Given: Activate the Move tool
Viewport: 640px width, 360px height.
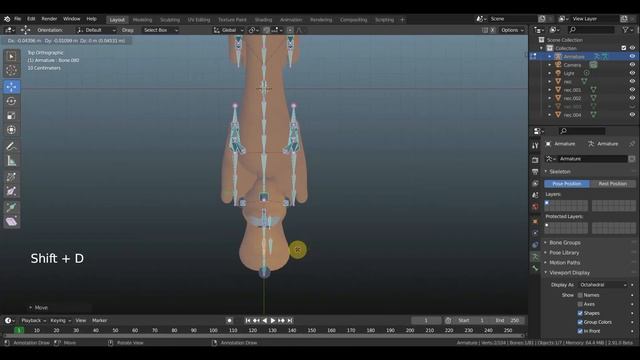Looking at the screenshot, I should coord(11,87).
